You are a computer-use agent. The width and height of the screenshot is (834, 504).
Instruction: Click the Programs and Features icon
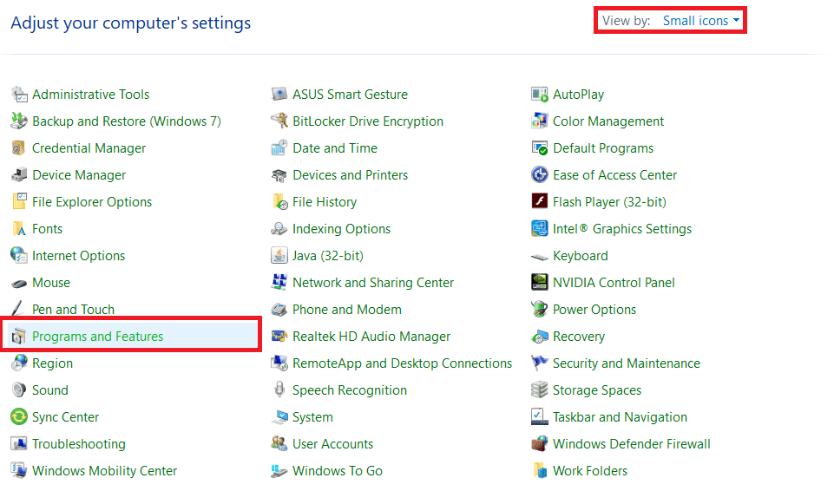pyautogui.click(x=18, y=337)
